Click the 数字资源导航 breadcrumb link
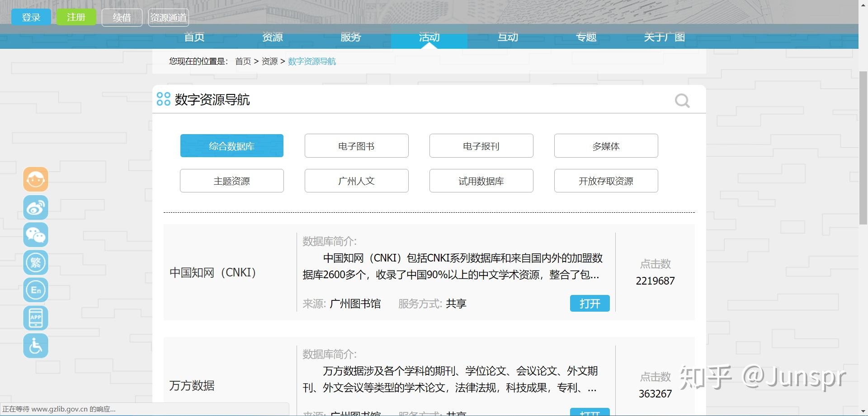868x416 pixels. (312, 61)
